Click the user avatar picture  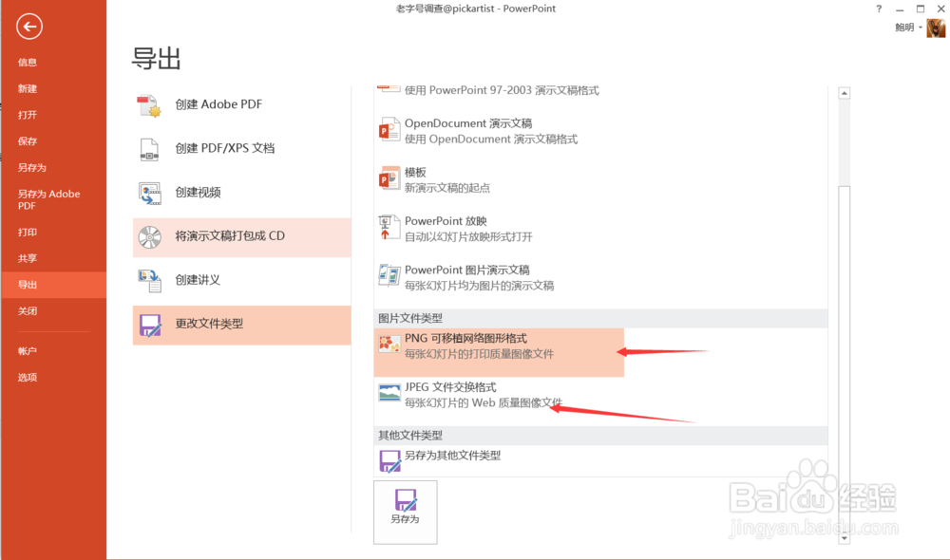point(936,28)
